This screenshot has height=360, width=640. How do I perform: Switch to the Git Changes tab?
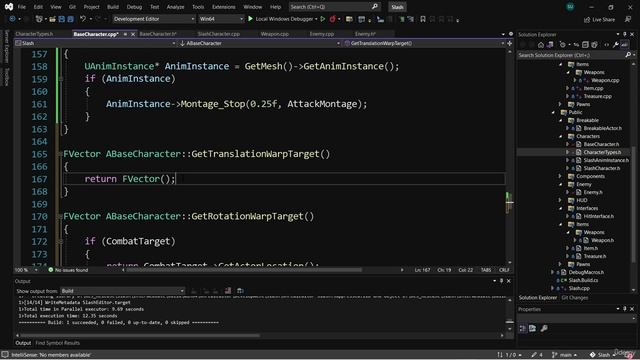coord(575,298)
